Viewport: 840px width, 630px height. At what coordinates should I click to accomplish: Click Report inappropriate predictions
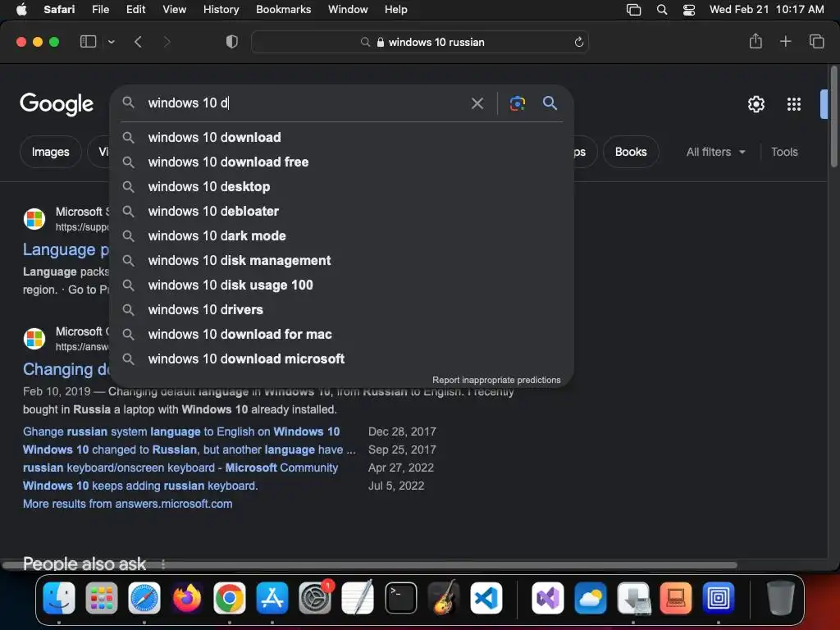pos(496,380)
